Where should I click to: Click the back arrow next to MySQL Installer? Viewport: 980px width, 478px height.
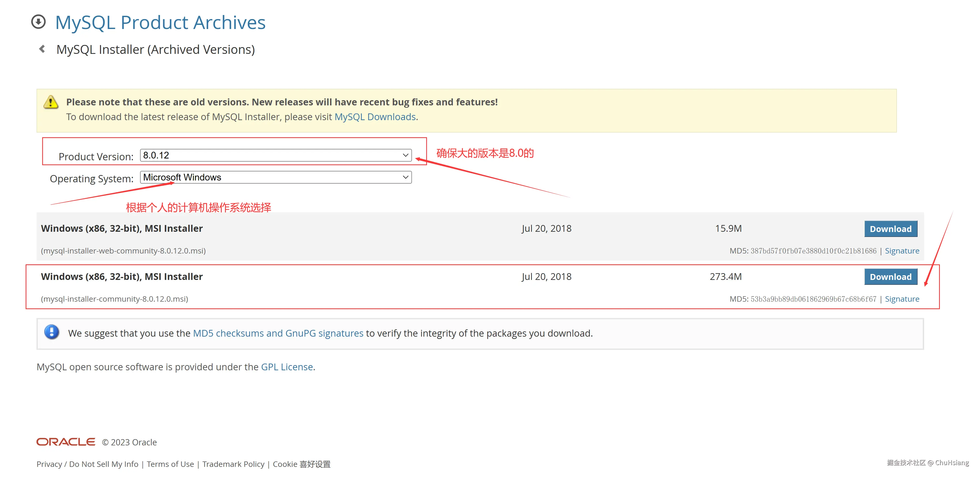pos(42,49)
